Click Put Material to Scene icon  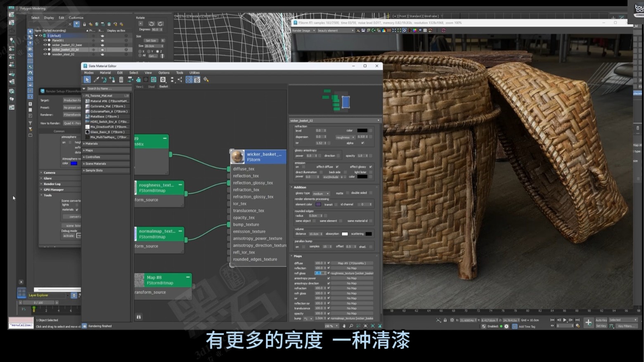(104, 80)
